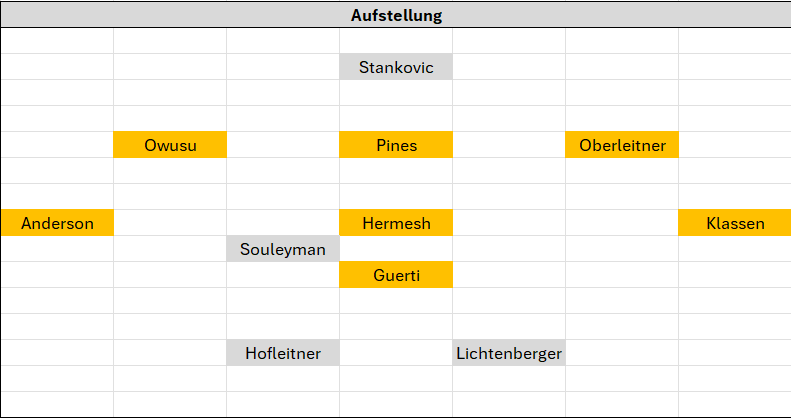The image size is (791, 418).
Task: Select the Klassen cell
Action: tap(735, 223)
